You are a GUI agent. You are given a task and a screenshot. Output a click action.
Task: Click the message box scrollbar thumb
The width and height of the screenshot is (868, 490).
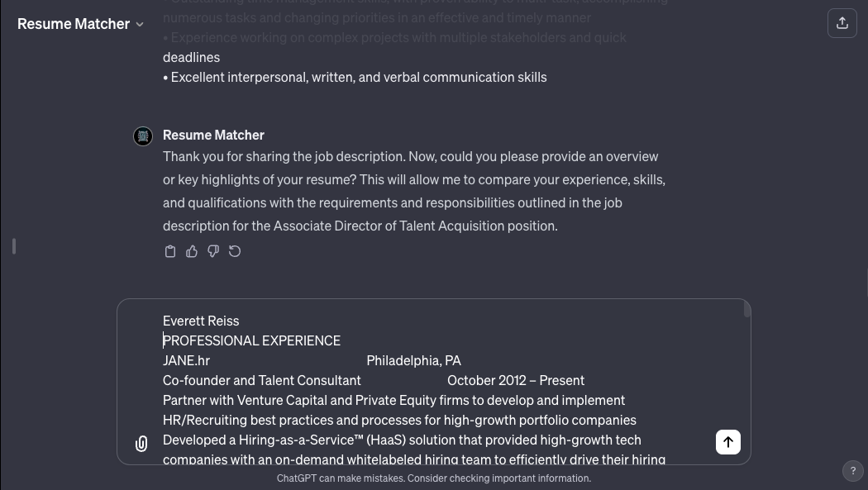(x=746, y=311)
